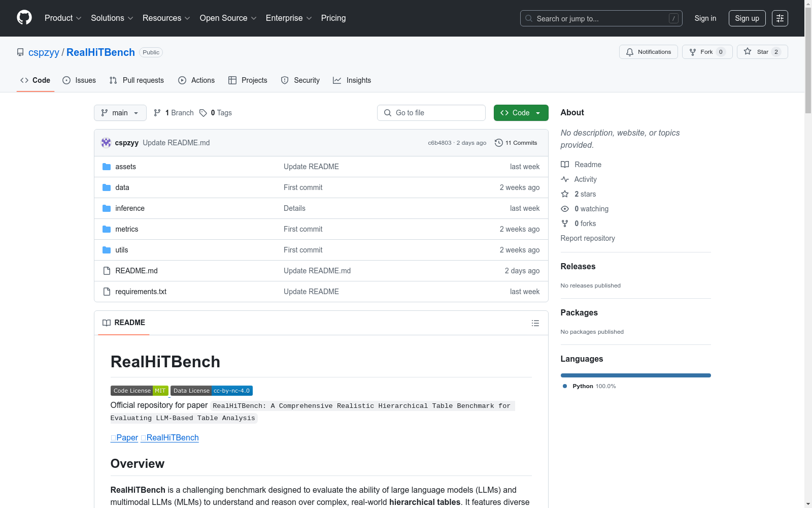Image resolution: width=812 pixels, height=508 pixels.
Task: Open the Packages heading link
Action: point(579,312)
